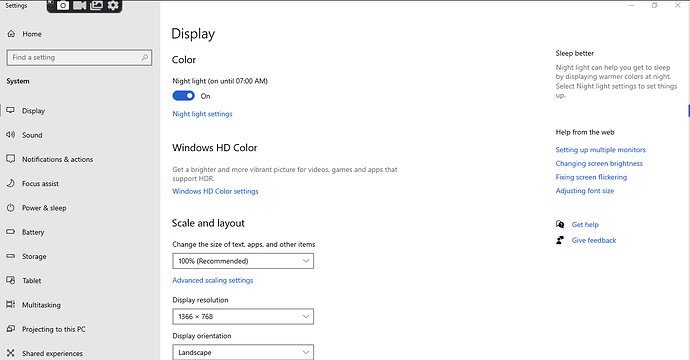The image size is (690, 360).
Task: Select Multitasking from the sidebar
Action: 41,305
